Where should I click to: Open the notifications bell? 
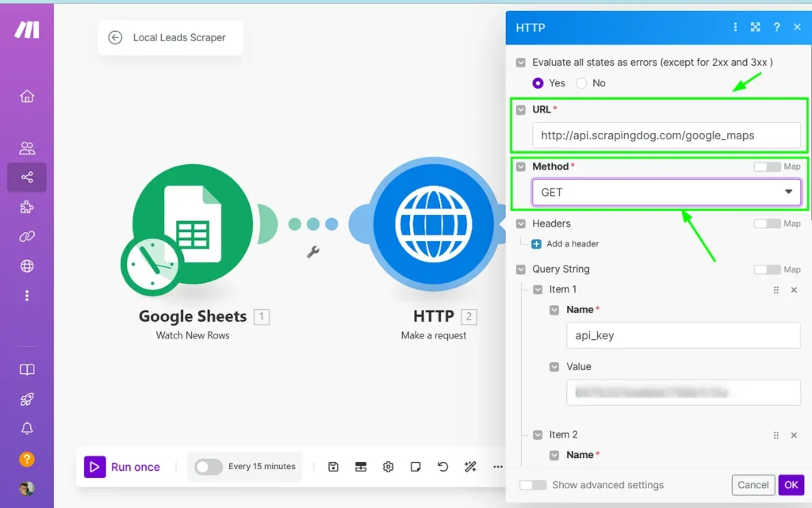click(27, 427)
